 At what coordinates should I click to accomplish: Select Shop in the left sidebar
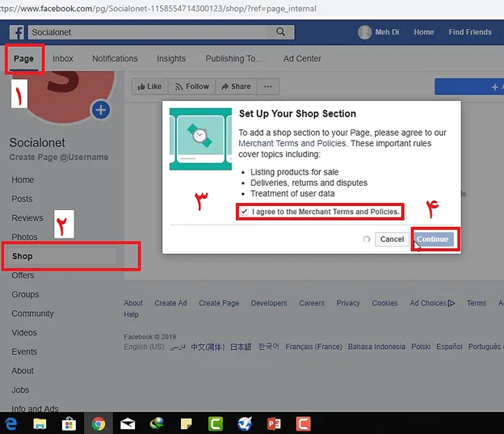click(x=23, y=256)
